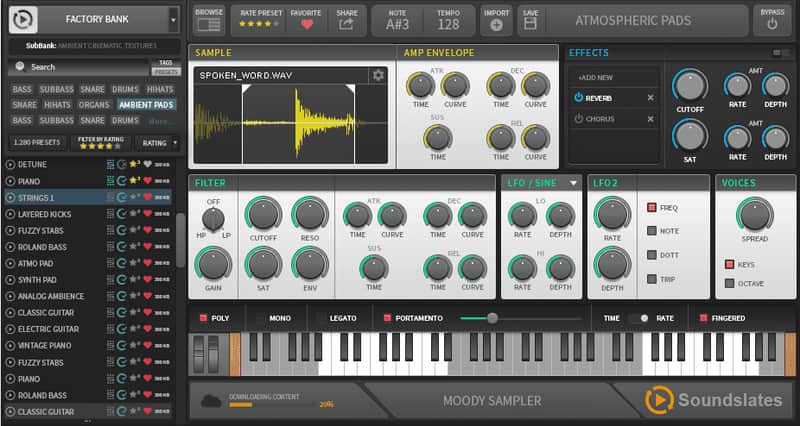Click the cloud download icon
The width and height of the screenshot is (800, 426).
click(x=211, y=401)
